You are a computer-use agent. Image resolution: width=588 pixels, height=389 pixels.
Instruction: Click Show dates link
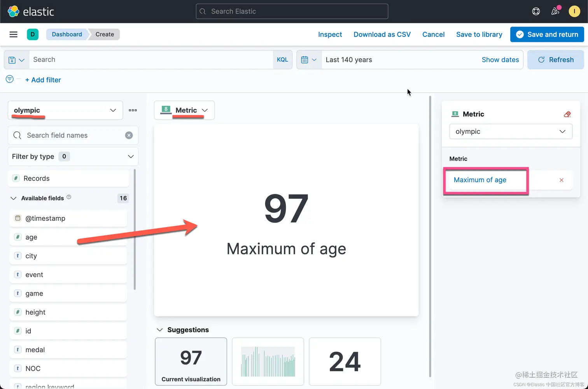(x=500, y=60)
